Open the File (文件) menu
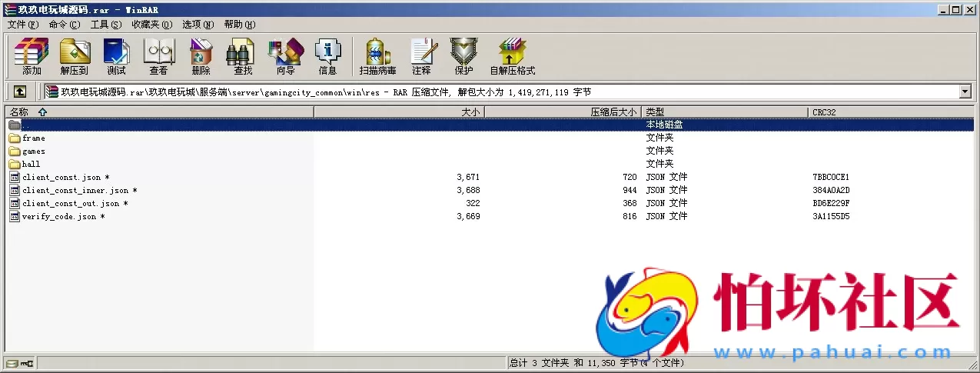 [23, 25]
